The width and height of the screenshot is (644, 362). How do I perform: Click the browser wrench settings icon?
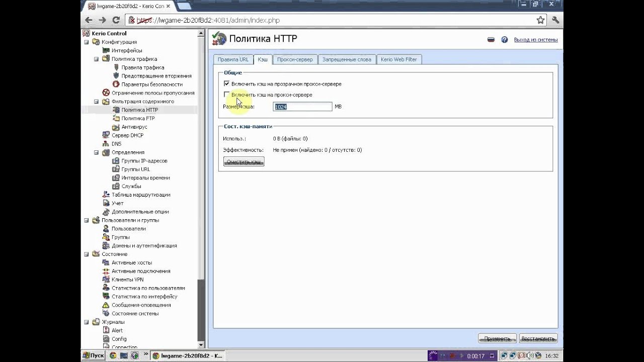coord(555,20)
